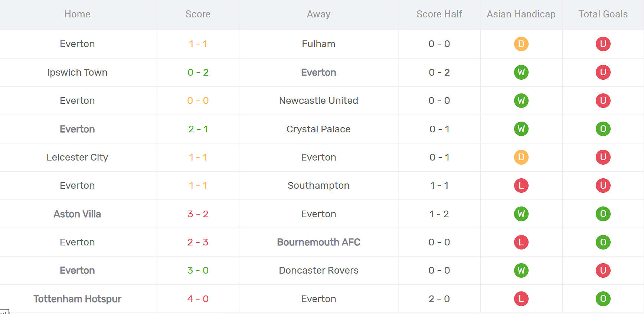Screen dimensions: 644x314
Task: Open the Tottenham Hotspur team link
Action: [x=77, y=299]
